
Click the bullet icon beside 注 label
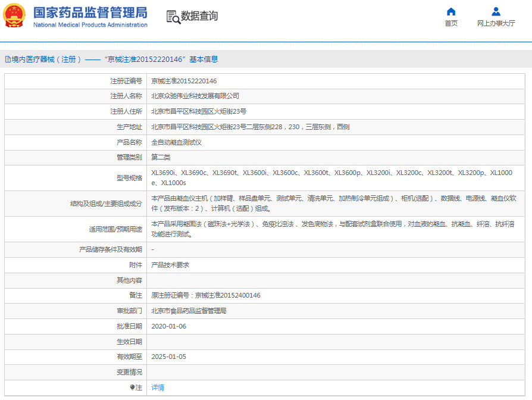point(133,387)
